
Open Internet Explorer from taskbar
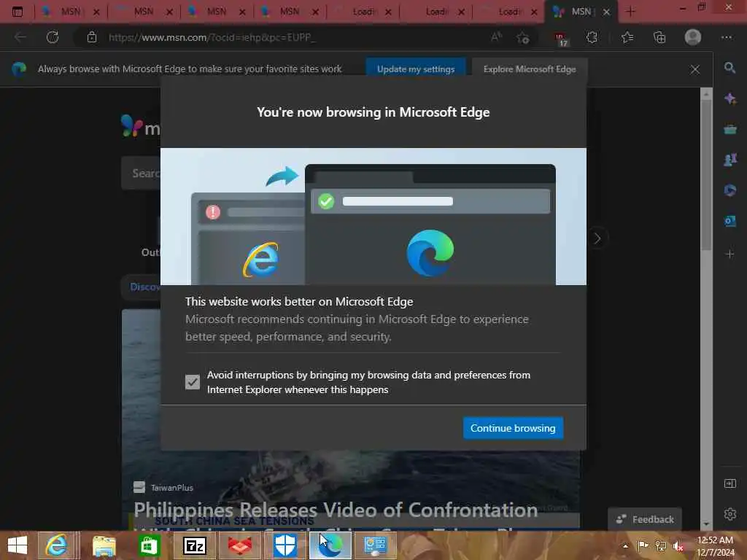[x=57, y=545]
